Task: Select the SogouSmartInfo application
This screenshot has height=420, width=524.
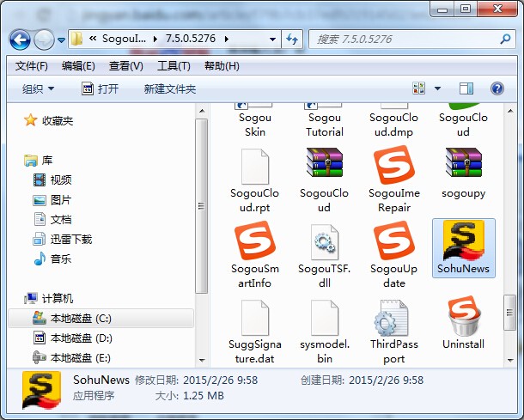Action: 255,256
